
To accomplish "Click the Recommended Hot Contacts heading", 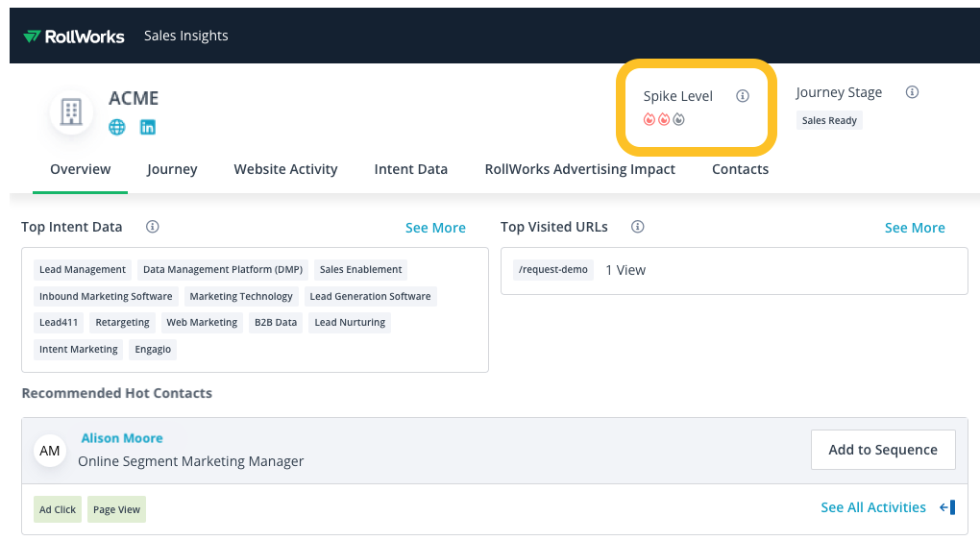I will click(117, 393).
